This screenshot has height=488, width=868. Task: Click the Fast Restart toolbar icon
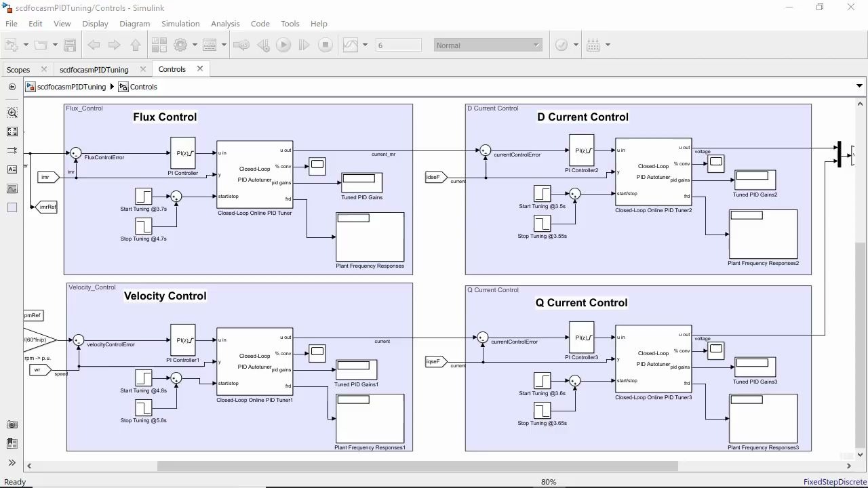tap(241, 45)
